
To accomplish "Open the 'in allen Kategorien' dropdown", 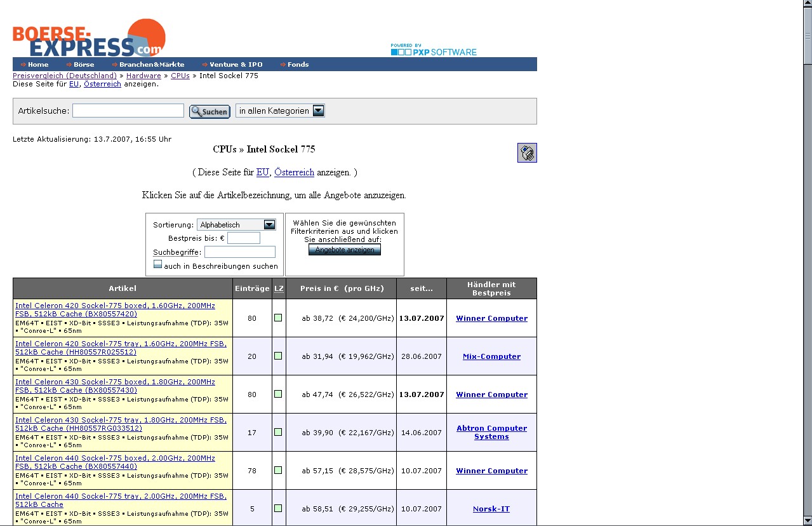I will pos(280,111).
